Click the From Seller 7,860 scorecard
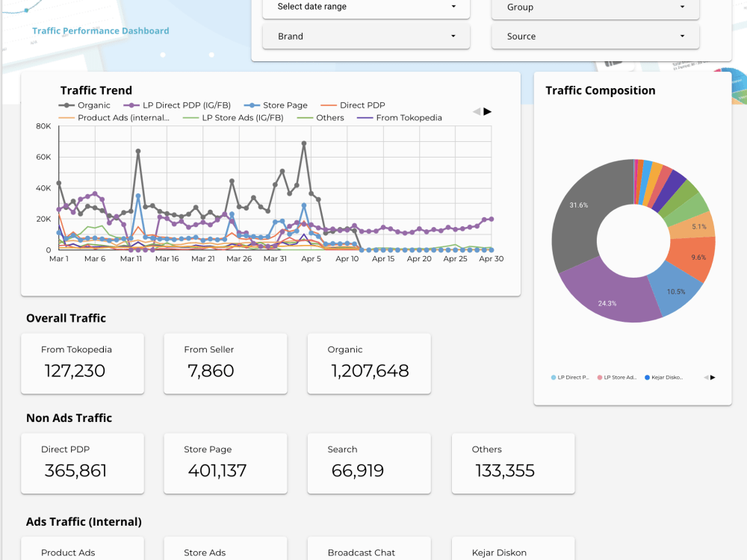Viewport: 747px width, 560px height. (x=226, y=364)
